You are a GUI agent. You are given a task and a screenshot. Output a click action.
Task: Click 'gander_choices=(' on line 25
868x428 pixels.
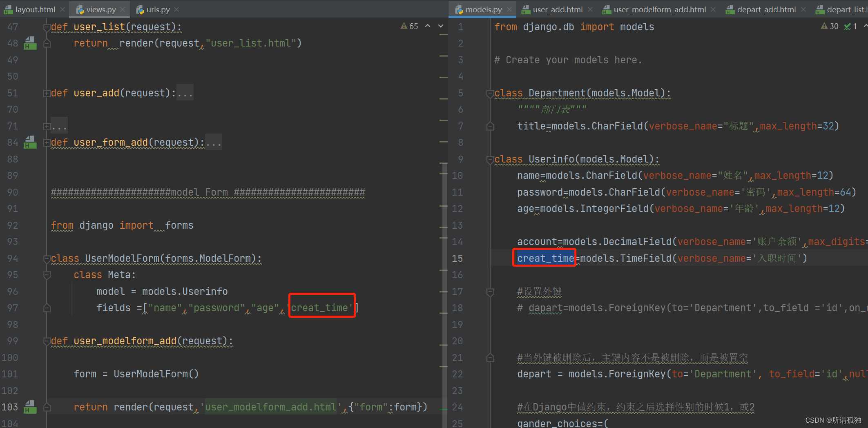[x=563, y=423]
